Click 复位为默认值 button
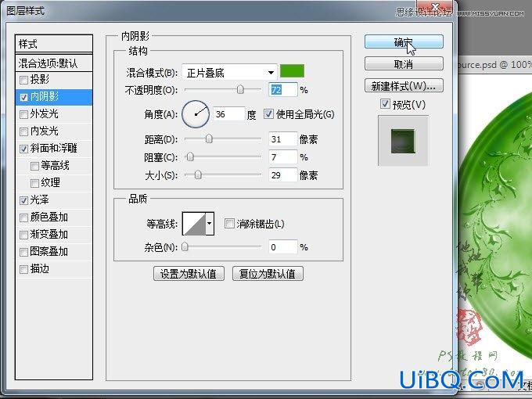Image resolution: width=532 pixels, height=399 pixels. pos(268,274)
